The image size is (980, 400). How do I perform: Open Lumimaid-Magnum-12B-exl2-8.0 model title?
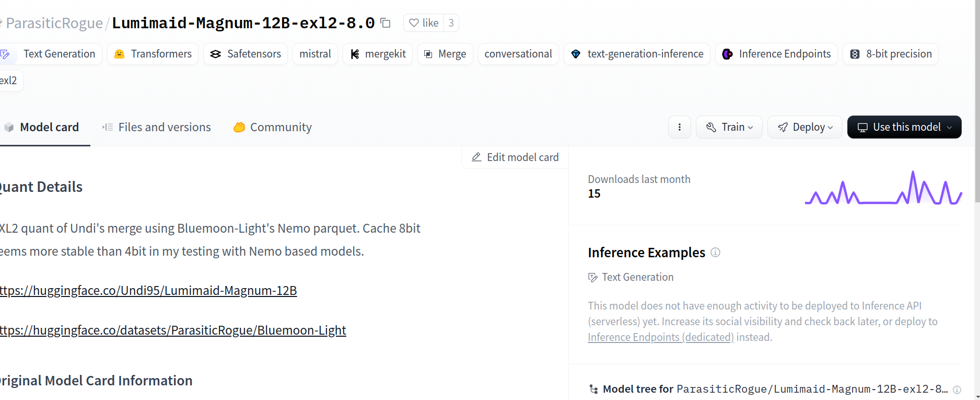243,23
